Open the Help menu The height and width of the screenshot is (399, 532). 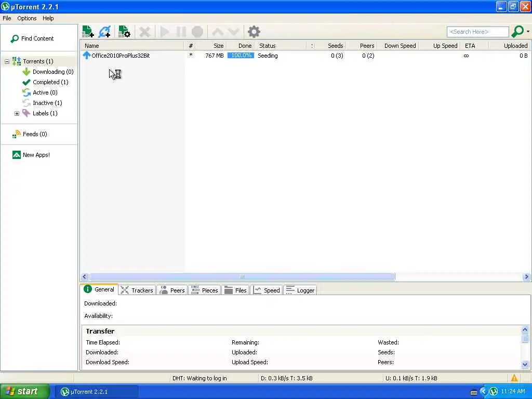click(x=48, y=18)
